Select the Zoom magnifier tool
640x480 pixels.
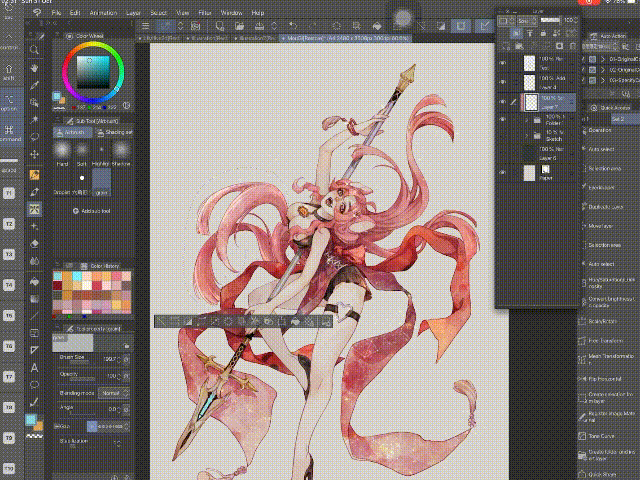34,50
